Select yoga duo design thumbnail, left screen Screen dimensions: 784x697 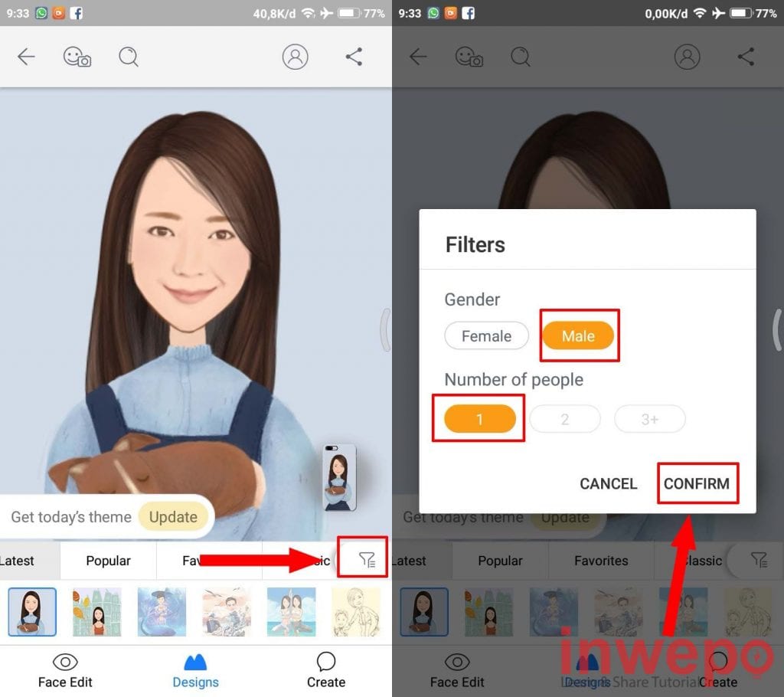[292, 612]
